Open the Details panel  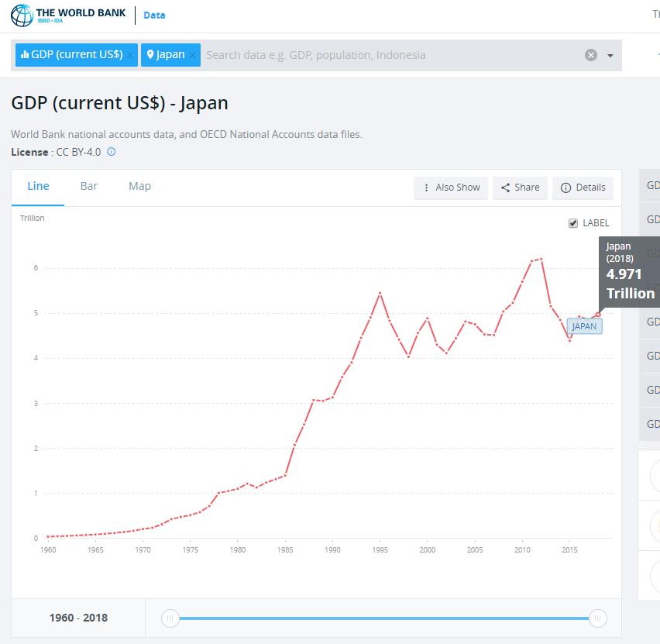tap(583, 188)
